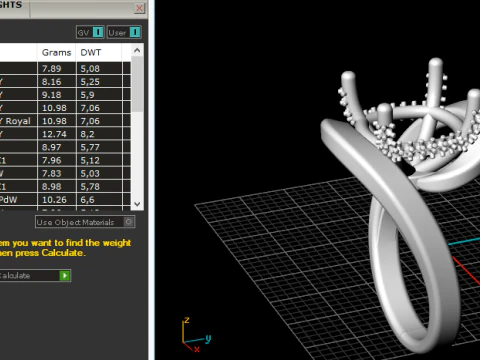Select the 8.97 grams cell

pyautogui.click(x=57, y=147)
